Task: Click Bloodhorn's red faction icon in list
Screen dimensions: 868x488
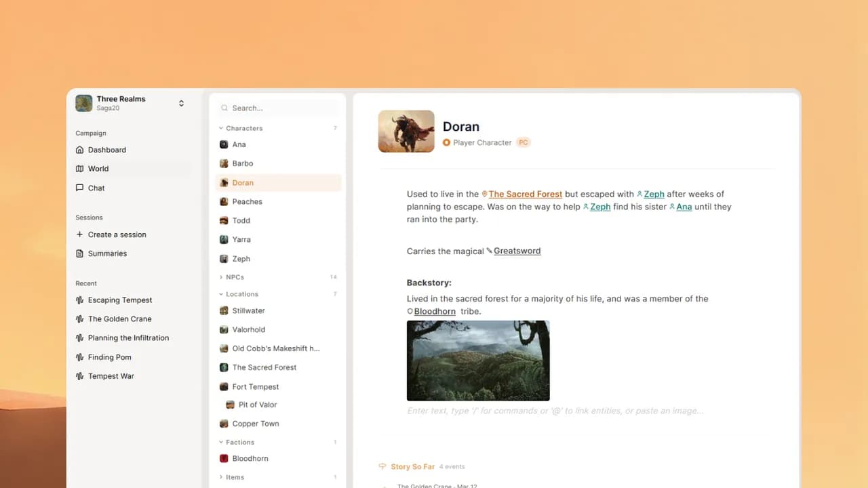Action: pyautogui.click(x=224, y=458)
